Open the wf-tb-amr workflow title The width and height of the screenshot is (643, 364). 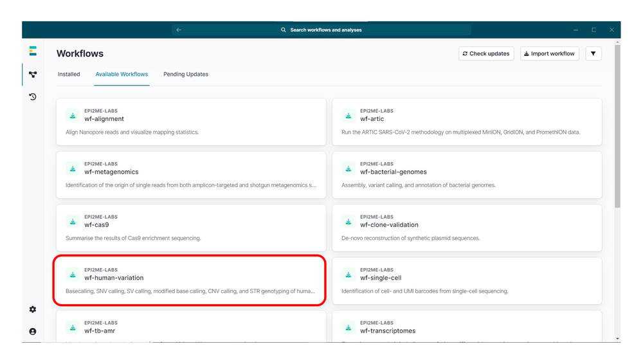[x=100, y=331]
